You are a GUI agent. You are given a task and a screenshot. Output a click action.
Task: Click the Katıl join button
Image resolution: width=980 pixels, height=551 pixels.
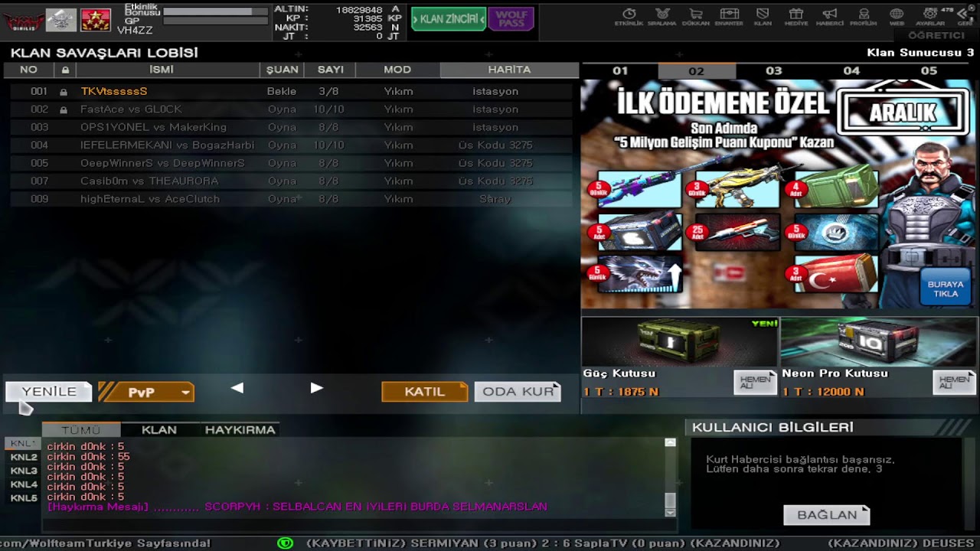425,392
